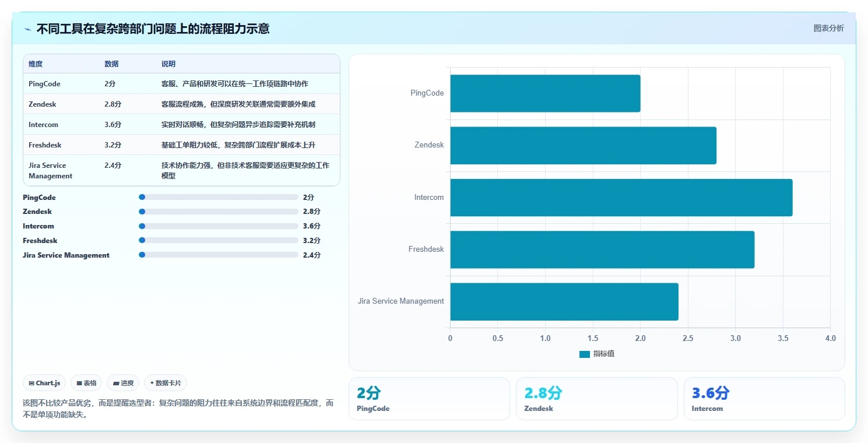Viewport: 868px width, 443px height.
Task: Click the Freshdesk bar in the chart
Action: point(602,249)
